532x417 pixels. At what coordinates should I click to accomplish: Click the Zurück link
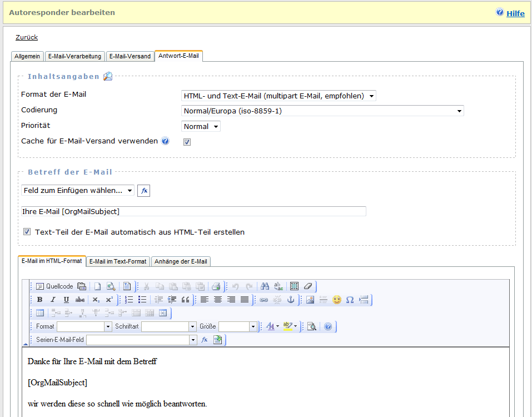[27, 37]
